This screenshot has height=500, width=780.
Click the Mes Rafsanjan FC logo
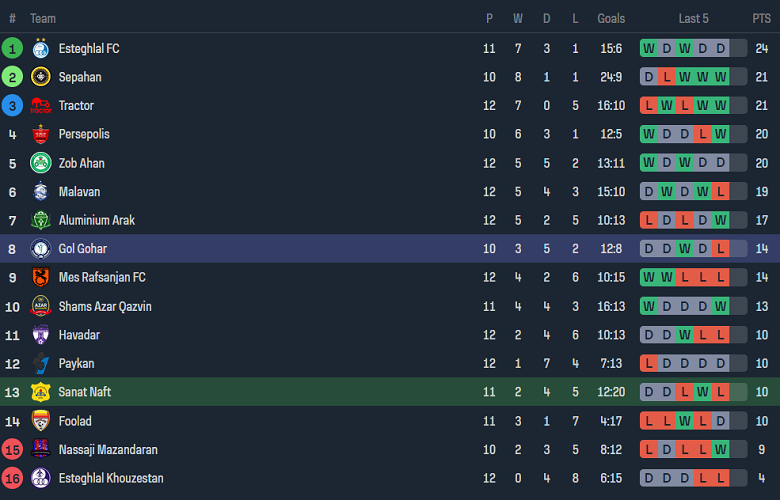[x=41, y=277]
